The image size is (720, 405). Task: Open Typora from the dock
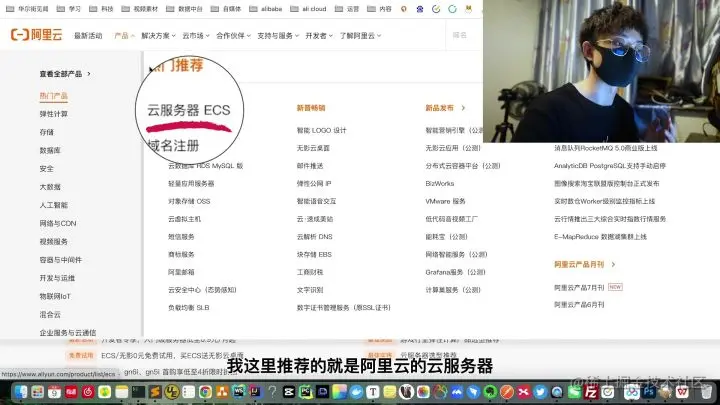click(x=372, y=392)
